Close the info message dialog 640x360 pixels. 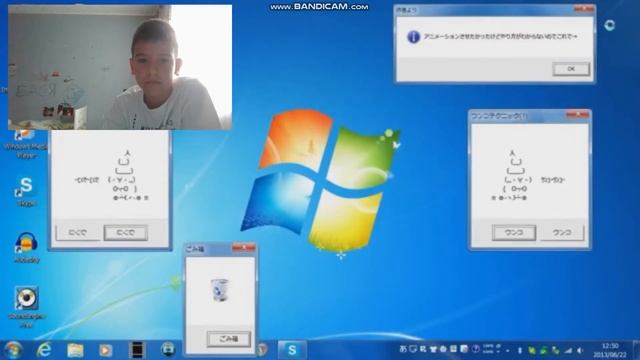(584, 9)
